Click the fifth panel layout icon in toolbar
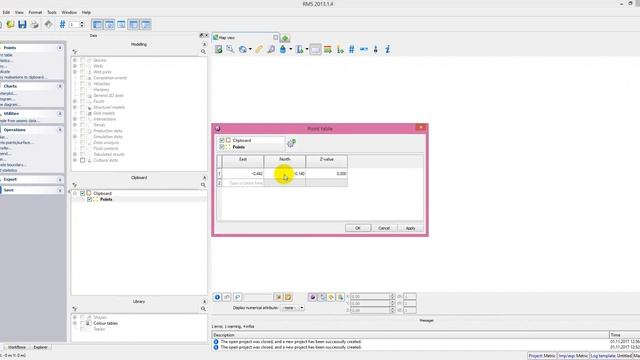 (146, 24)
